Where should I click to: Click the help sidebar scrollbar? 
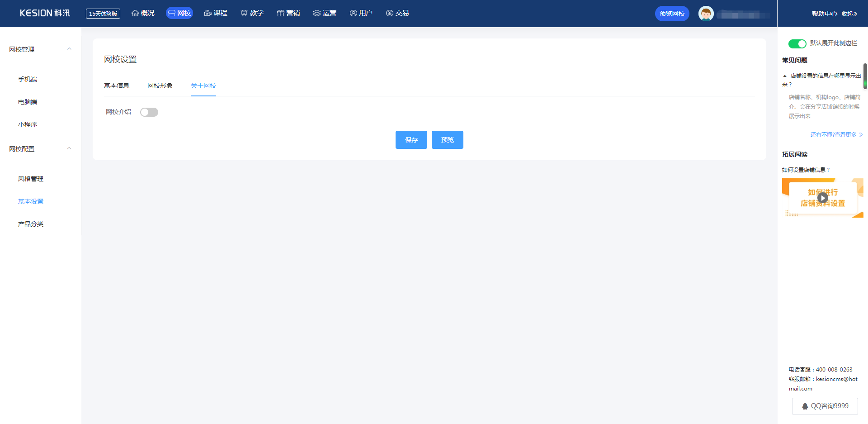point(865,76)
